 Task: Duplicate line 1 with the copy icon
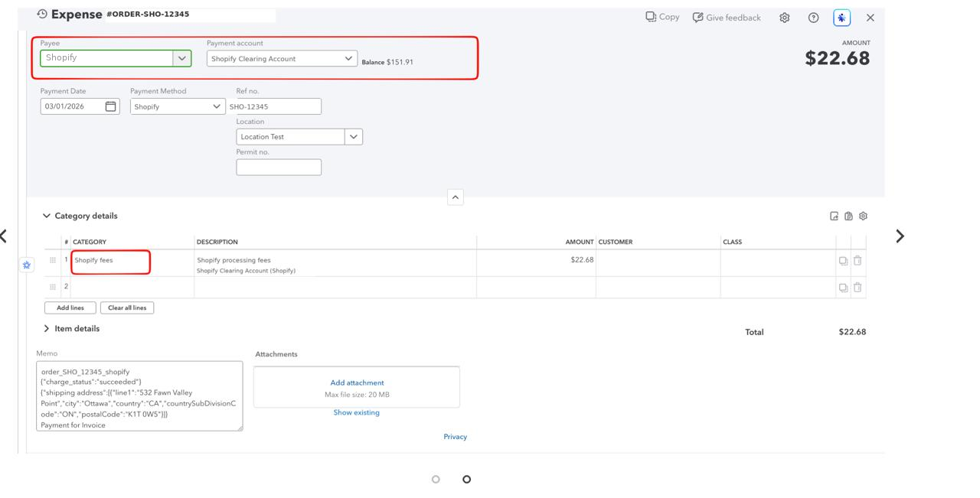843,261
